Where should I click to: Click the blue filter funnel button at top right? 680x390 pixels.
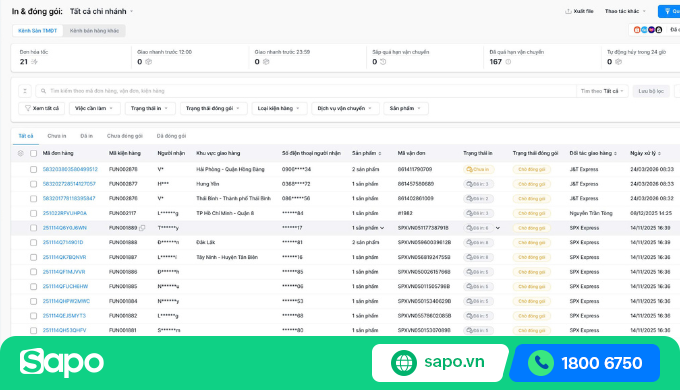coord(669,11)
